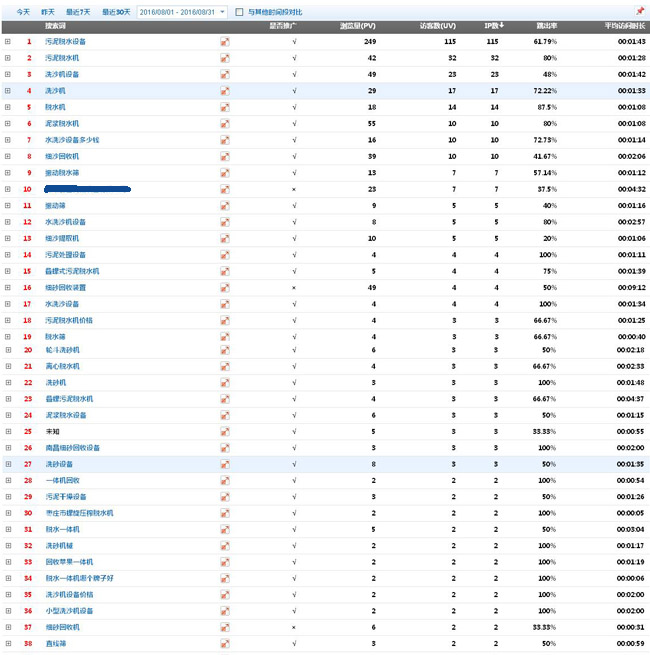650x655 pixels.
Task: Open trend icon for row 10
Action: point(225,189)
